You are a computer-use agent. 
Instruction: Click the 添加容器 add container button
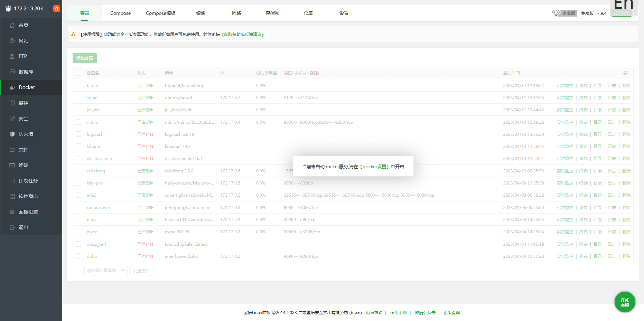(84, 58)
